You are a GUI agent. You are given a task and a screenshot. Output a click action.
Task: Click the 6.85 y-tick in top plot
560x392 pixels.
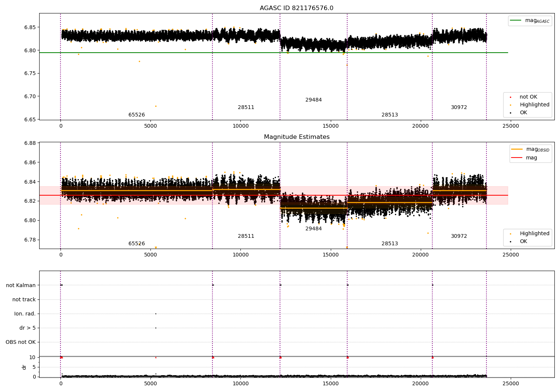tap(30, 27)
